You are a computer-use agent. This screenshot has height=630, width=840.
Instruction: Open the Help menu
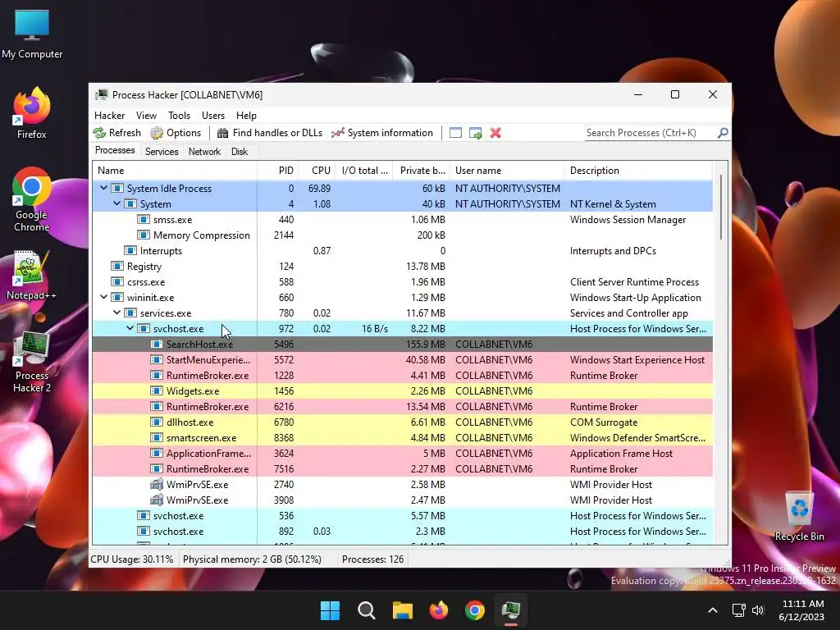246,116
